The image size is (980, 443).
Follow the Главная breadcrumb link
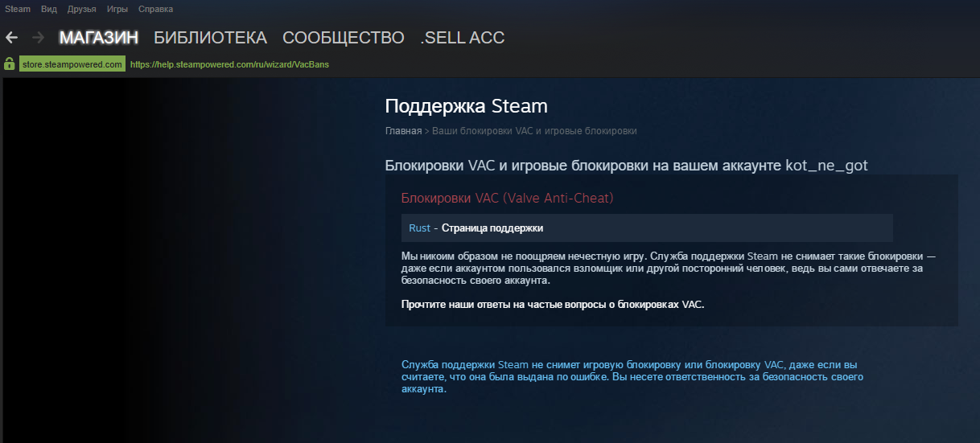click(x=403, y=130)
